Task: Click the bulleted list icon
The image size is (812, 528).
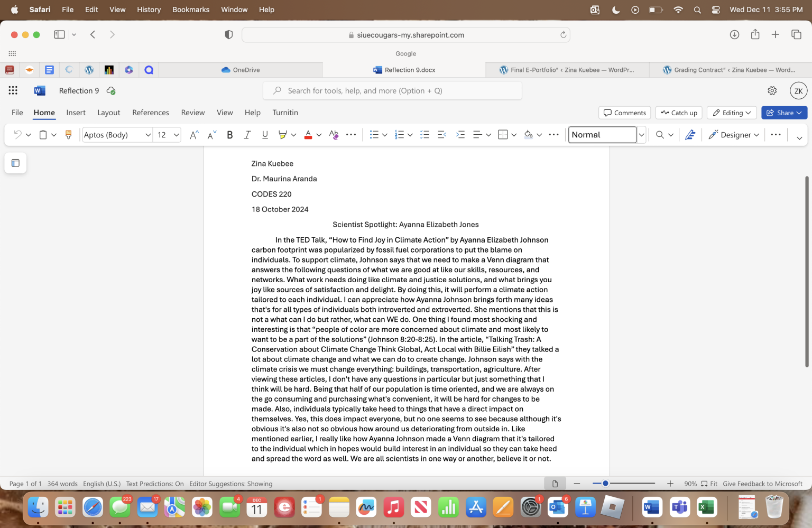Action: (374, 135)
